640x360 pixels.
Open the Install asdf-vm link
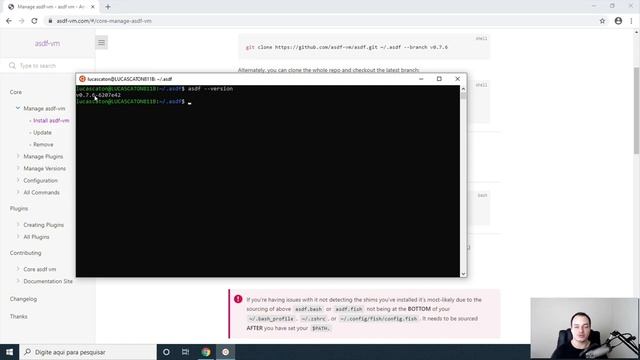[51, 120]
